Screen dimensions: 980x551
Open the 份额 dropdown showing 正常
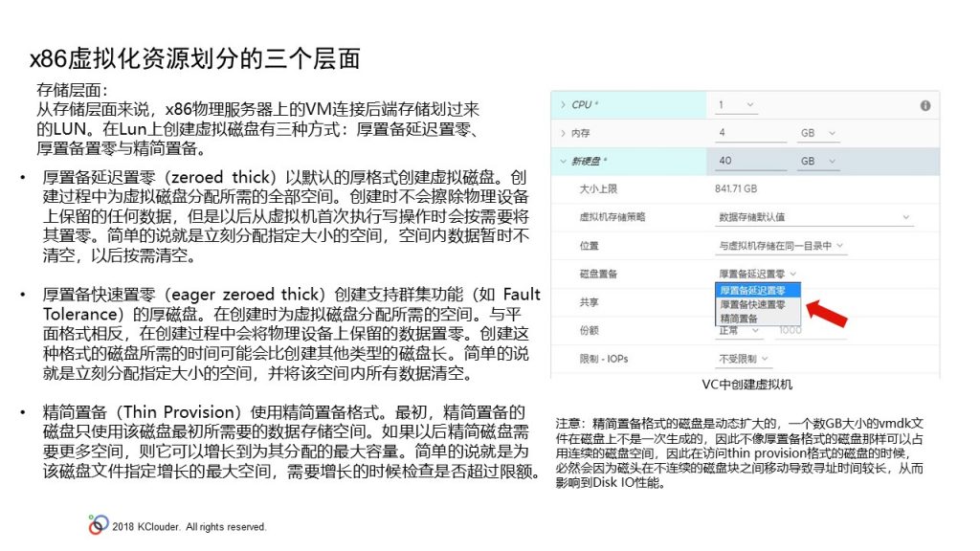738,330
